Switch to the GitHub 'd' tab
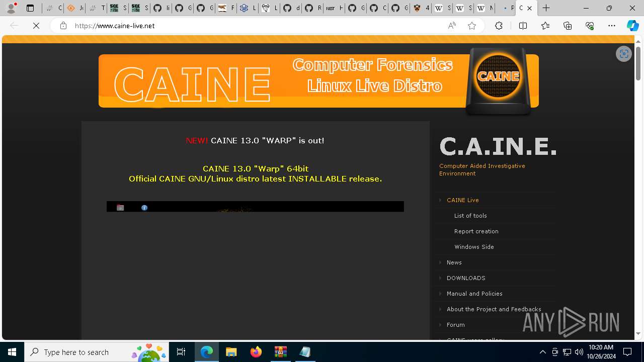644x362 pixels. click(290, 8)
